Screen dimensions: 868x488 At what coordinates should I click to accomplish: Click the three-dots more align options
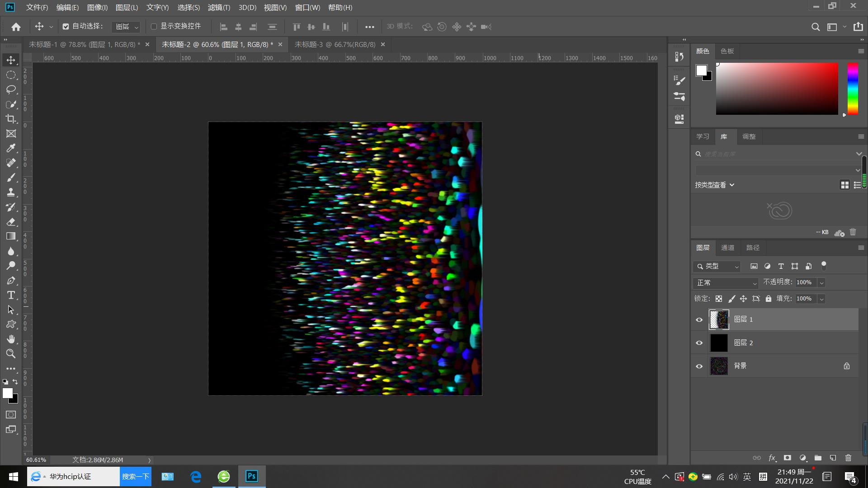coord(369,27)
